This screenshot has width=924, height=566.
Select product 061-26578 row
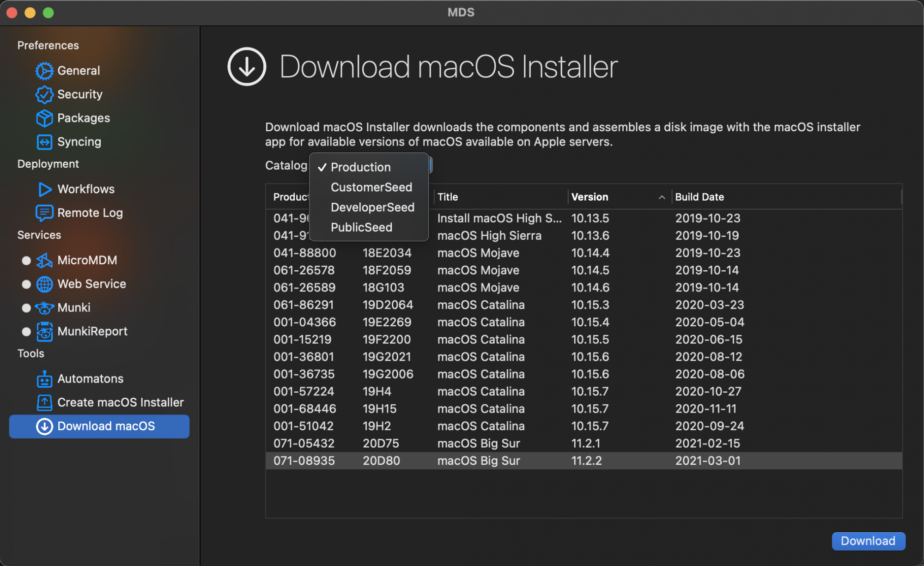coord(584,270)
